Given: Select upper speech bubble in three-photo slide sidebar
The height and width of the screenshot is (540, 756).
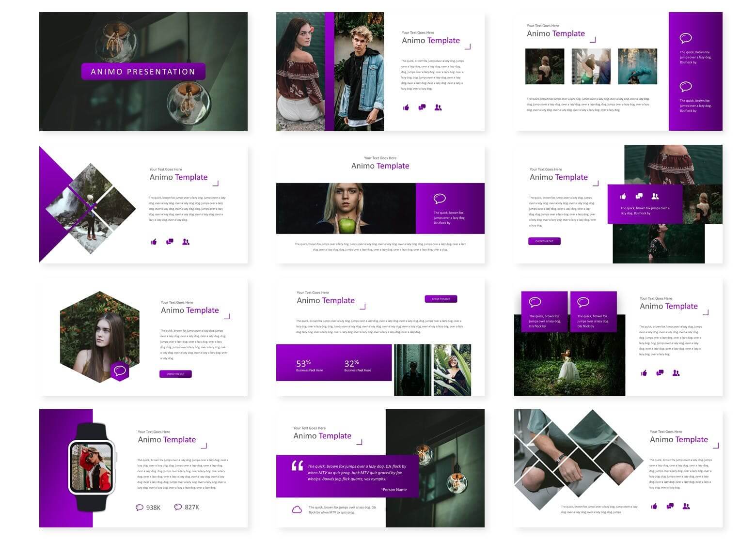Looking at the screenshot, I should [x=686, y=38].
